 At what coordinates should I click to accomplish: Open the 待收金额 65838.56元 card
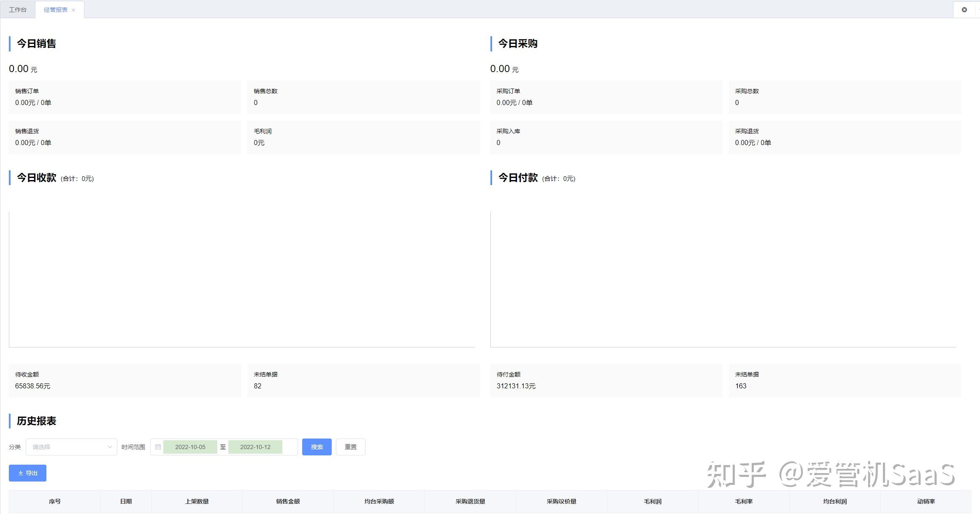[125, 380]
